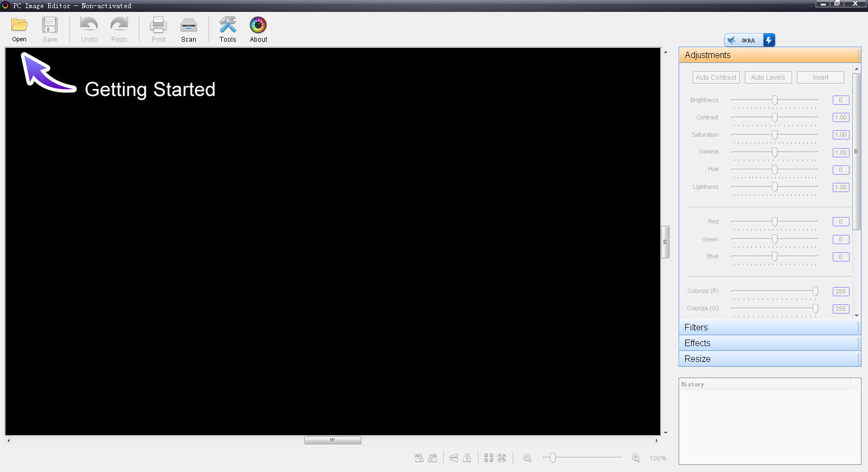Click the Hue value field

coord(841,170)
